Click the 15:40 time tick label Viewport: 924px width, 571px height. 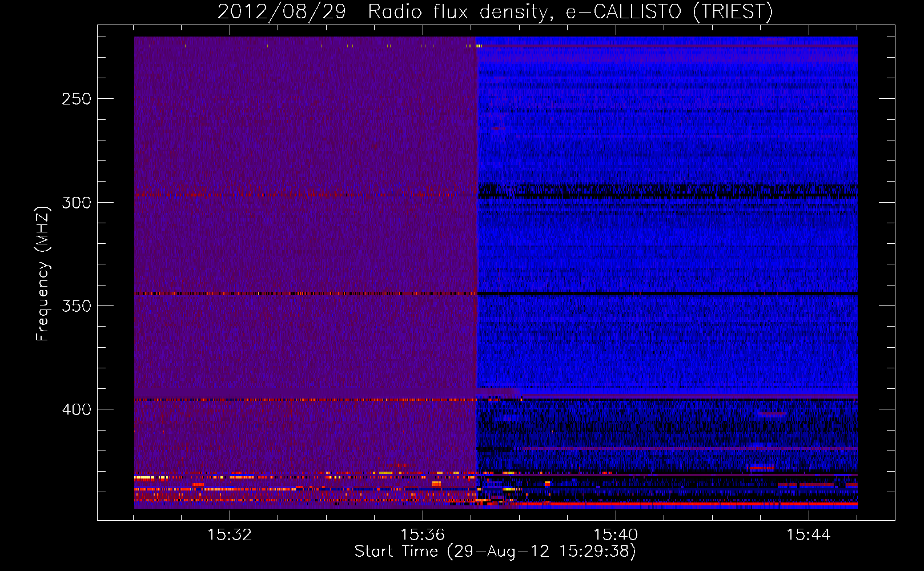(616, 535)
